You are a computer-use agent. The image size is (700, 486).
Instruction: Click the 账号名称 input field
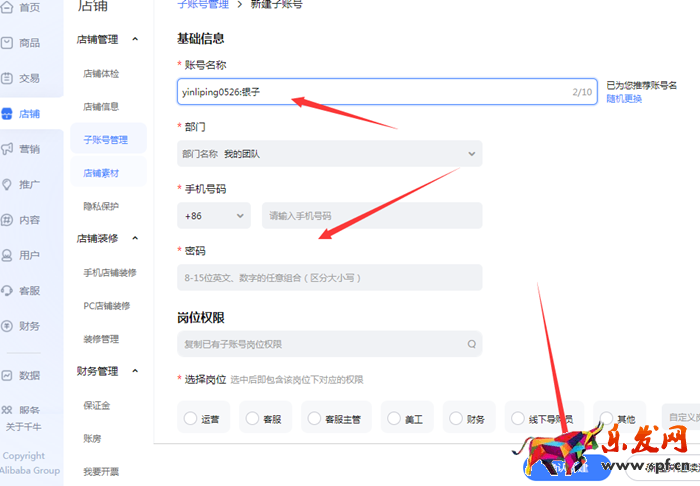(387, 92)
